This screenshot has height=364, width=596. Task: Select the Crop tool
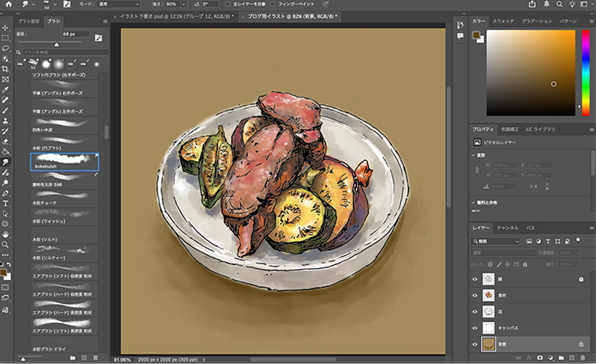[x=5, y=69]
